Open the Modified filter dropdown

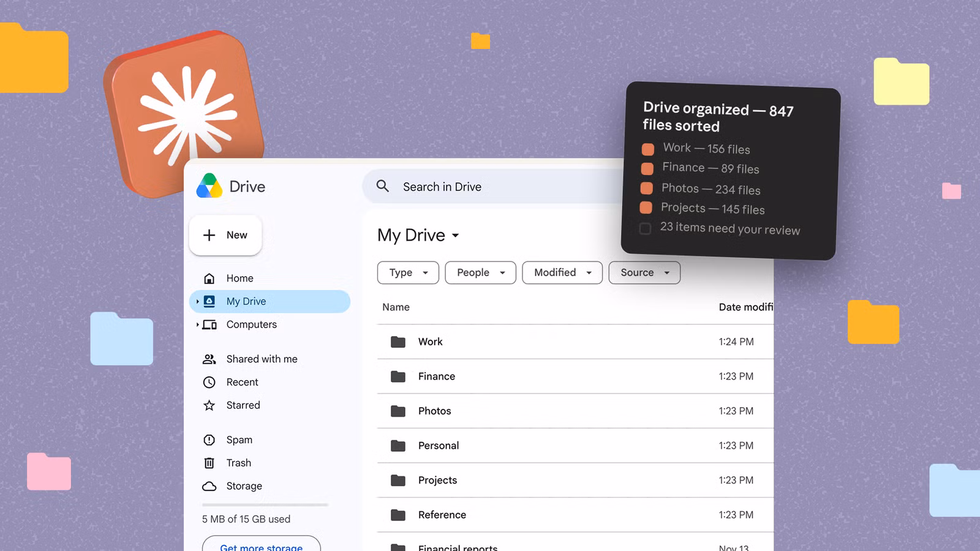coord(562,272)
